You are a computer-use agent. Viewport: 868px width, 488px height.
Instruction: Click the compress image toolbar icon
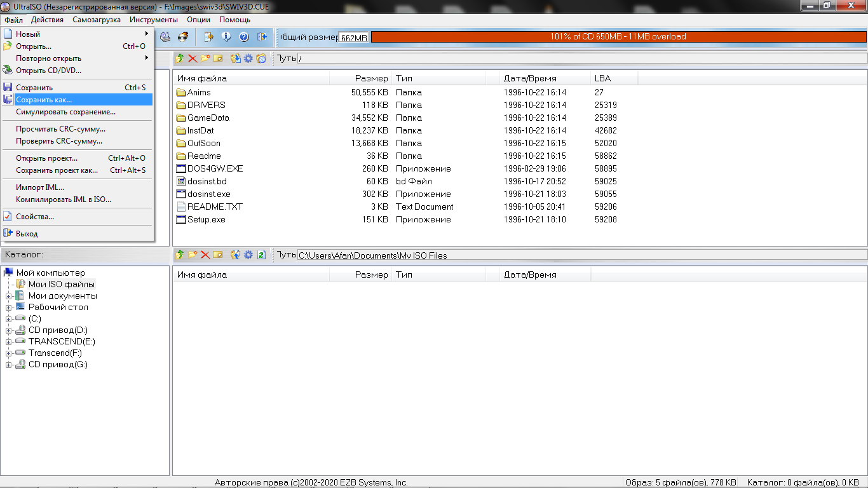pos(208,37)
